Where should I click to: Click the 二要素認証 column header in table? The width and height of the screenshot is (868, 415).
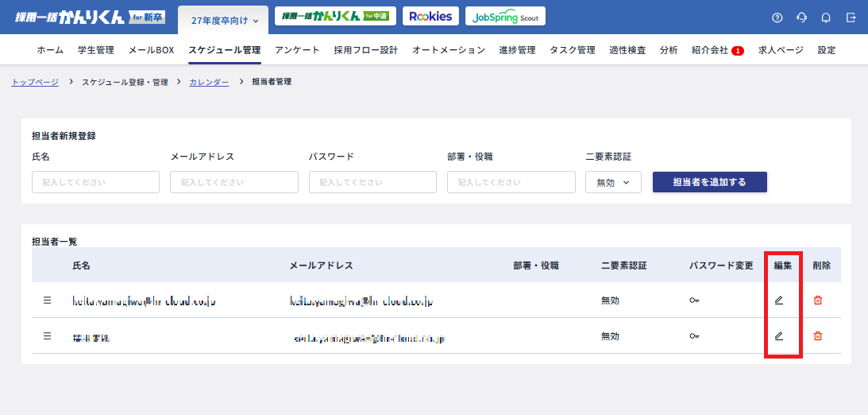[624, 266]
